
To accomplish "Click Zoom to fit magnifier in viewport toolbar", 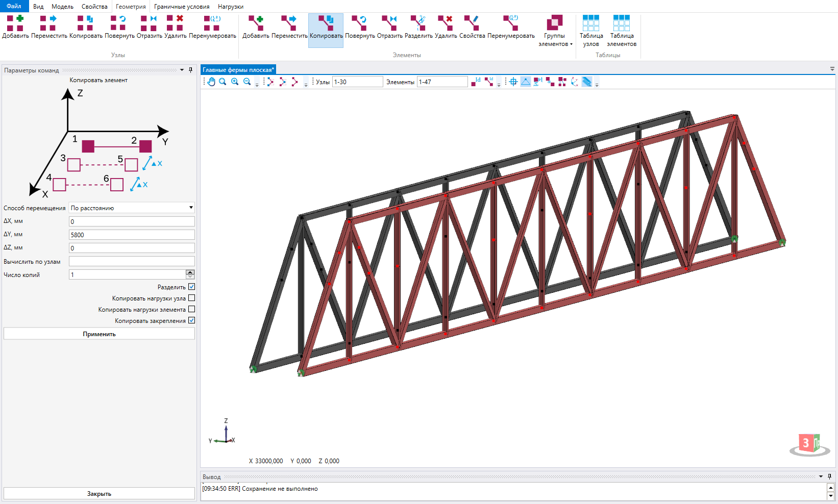I will 223,82.
